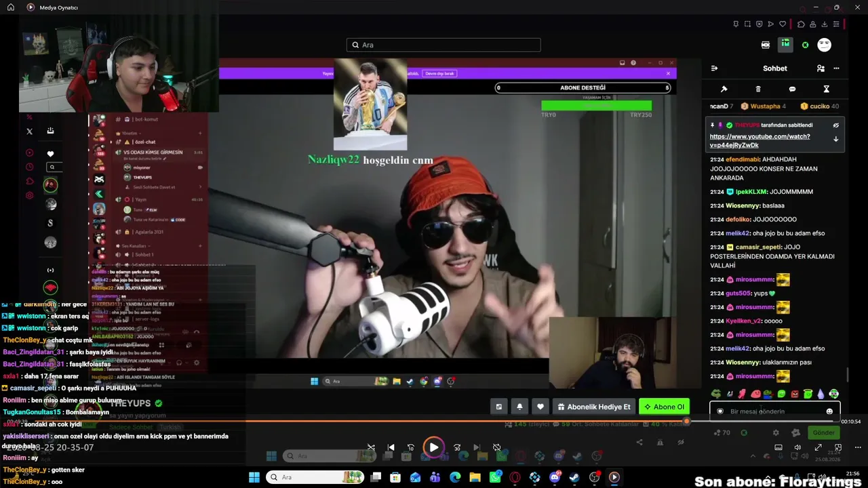Click the green tips box icon in header

pos(785,45)
